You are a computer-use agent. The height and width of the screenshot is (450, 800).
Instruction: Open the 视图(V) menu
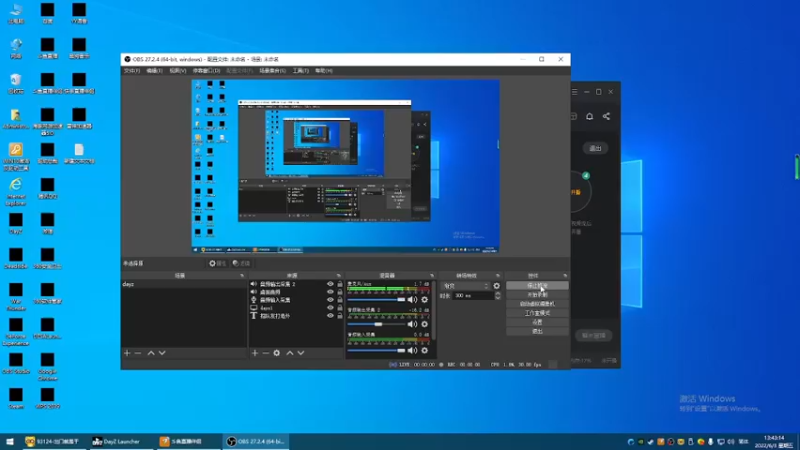pos(178,71)
